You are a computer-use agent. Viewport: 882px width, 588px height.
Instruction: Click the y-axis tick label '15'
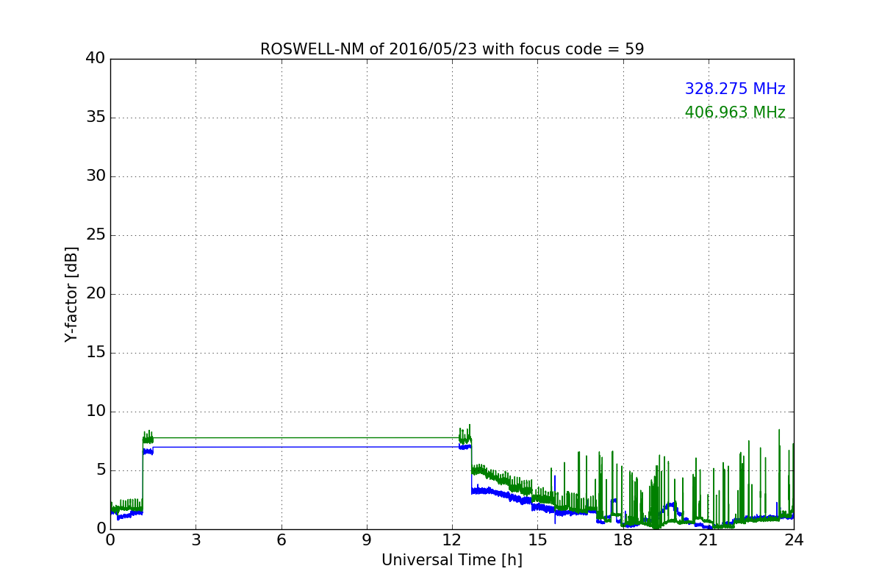pos(96,353)
